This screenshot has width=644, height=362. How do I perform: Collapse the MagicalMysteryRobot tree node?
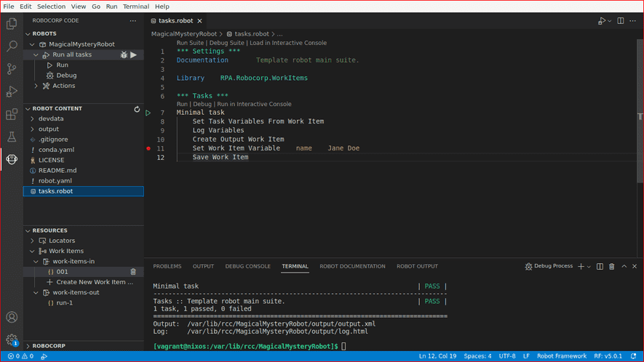coord(32,44)
